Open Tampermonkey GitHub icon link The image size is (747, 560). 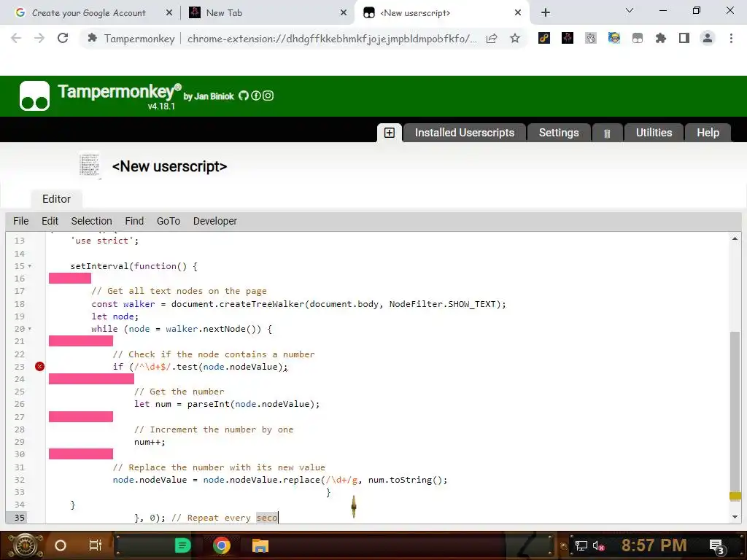244,96
